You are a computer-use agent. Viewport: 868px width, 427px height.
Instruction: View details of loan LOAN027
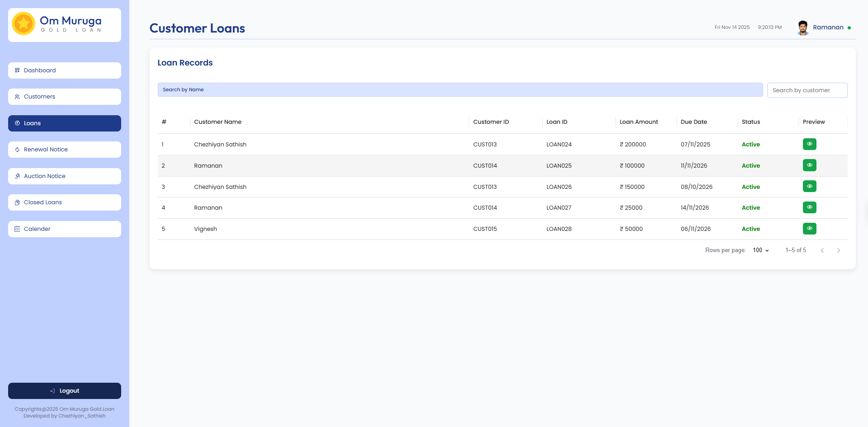pyautogui.click(x=809, y=207)
